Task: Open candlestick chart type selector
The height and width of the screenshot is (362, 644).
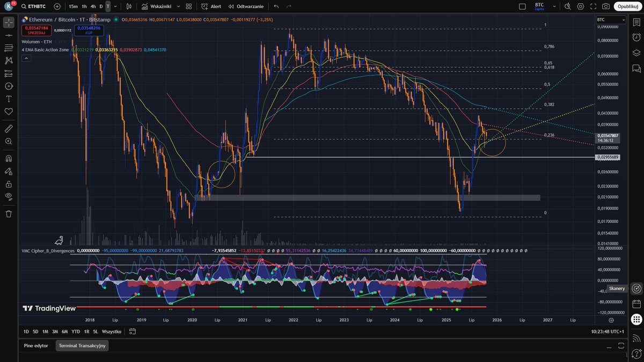Action: [x=129, y=6]
